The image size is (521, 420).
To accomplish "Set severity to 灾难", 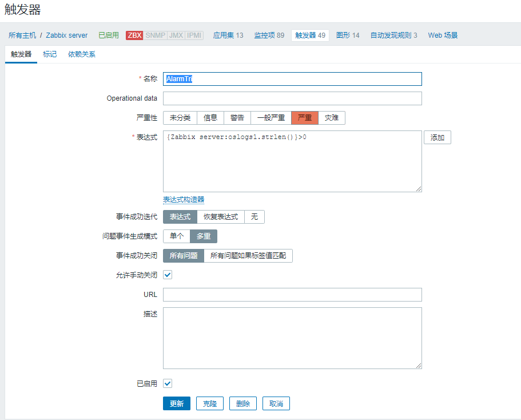I will tap(332, 118).
